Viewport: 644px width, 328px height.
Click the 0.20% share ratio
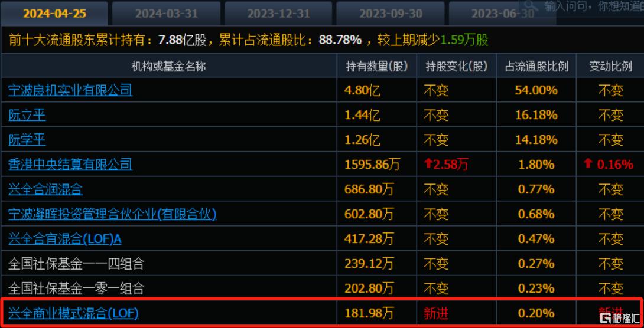tap(536, 314)
